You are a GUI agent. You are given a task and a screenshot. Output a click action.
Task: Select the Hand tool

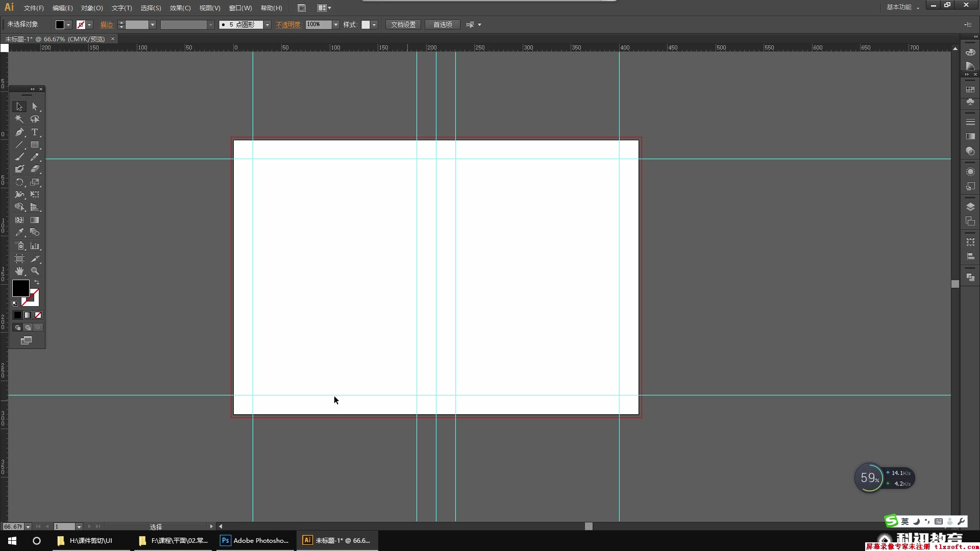(x=19, y=271)
